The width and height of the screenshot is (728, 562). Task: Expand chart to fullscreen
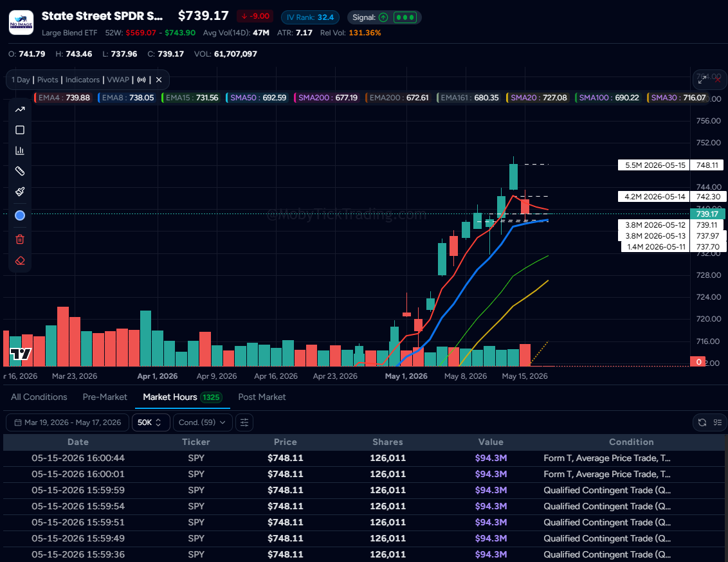tap(702, 79)
